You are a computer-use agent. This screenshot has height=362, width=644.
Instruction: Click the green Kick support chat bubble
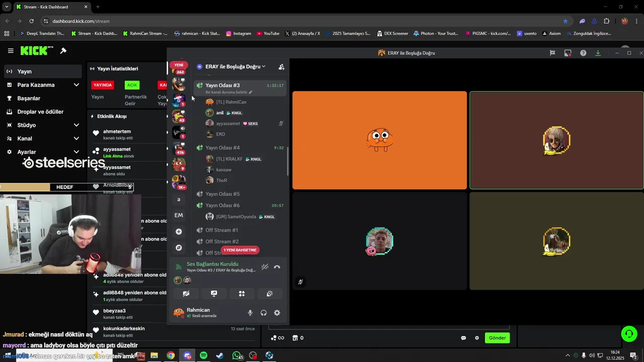629,334
